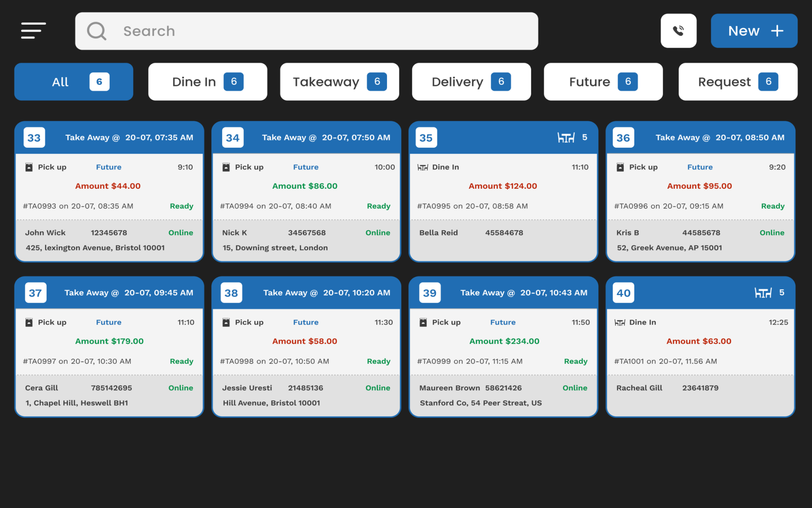Open the Delivery filter tab
812x508 pixels.
point(471,82)
